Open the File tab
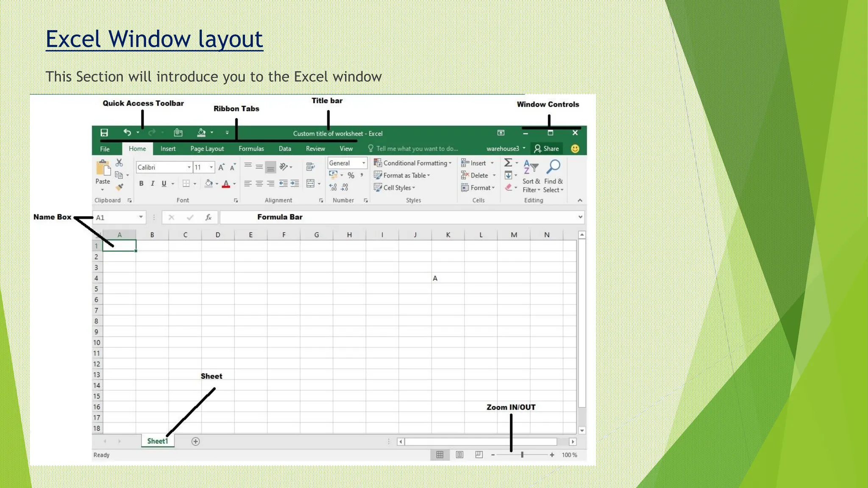Viewport: 868px width, 488px height. coord(105,149)
